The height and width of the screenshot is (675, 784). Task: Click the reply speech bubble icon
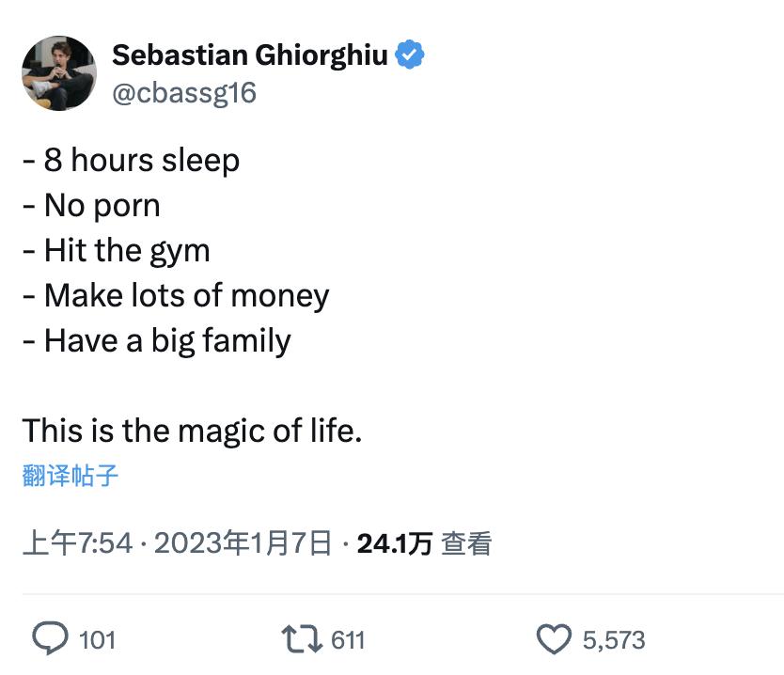(50, 640)
